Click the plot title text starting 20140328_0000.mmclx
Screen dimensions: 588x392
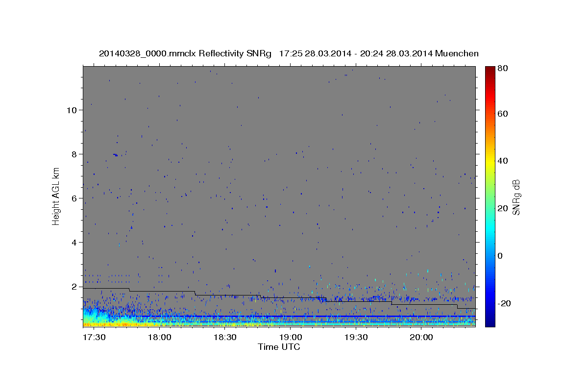click(x=289, y=53)
